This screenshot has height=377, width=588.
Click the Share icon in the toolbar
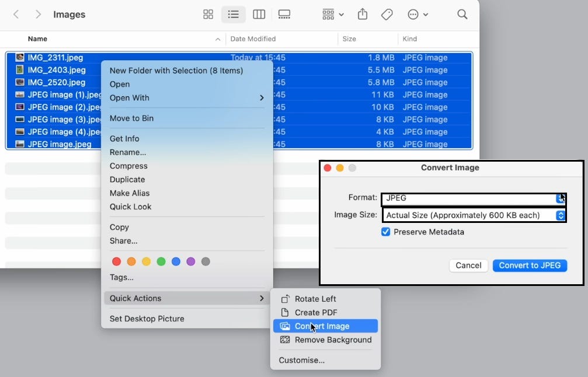click(362, 14)
